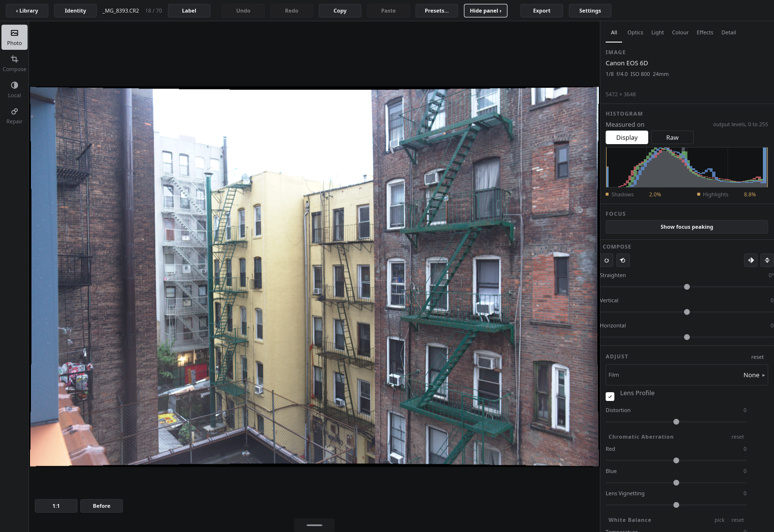Screen dimensions: 774x532
Task: Measure histogram on Display
Action: coord(627,137)
